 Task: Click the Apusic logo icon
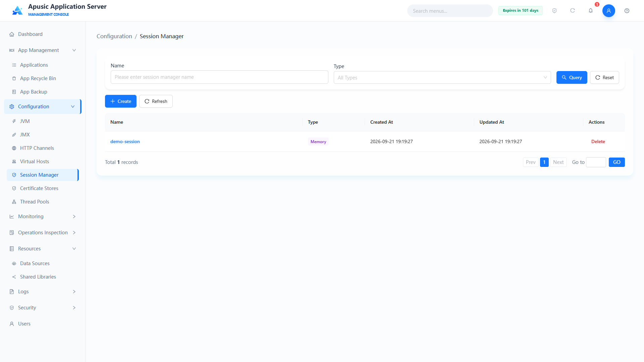point(17,10)
